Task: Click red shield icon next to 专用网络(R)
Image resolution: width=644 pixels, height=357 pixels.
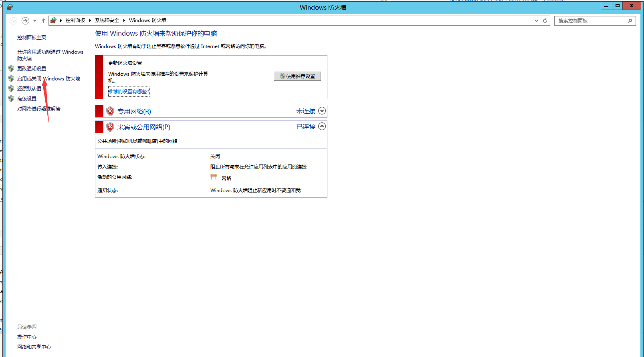Action: [x=110, y=111]
